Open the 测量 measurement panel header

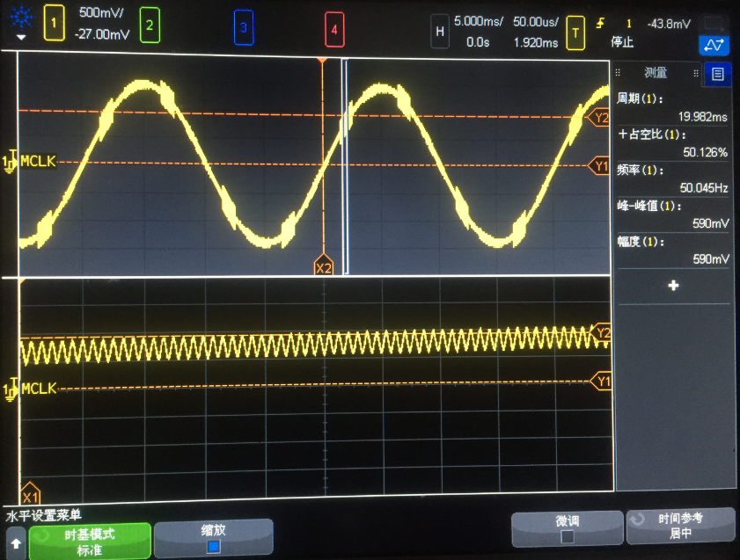point(656,74)
